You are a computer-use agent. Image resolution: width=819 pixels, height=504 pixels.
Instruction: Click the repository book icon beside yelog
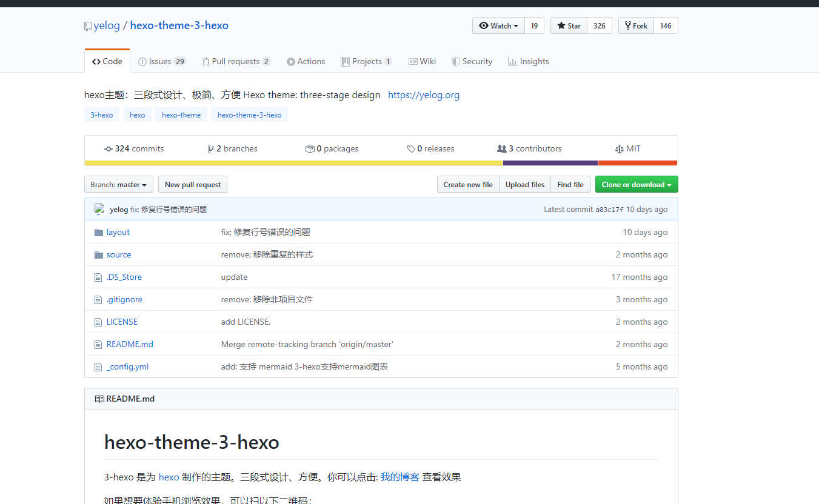point(88,26)
